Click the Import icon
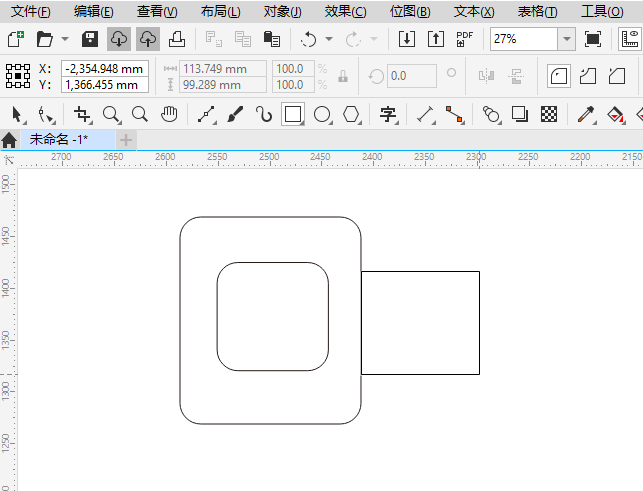The height and width of the screenshot is (491, 643). point(407,39)
